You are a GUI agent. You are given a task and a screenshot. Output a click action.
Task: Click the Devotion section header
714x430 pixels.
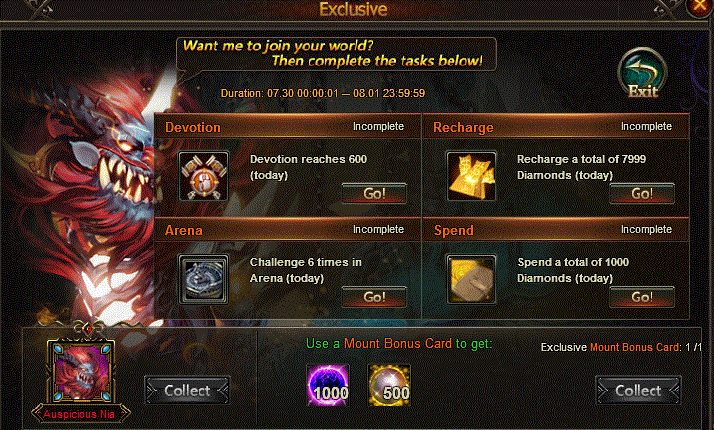pyautogui.click(x=287, y=127)
